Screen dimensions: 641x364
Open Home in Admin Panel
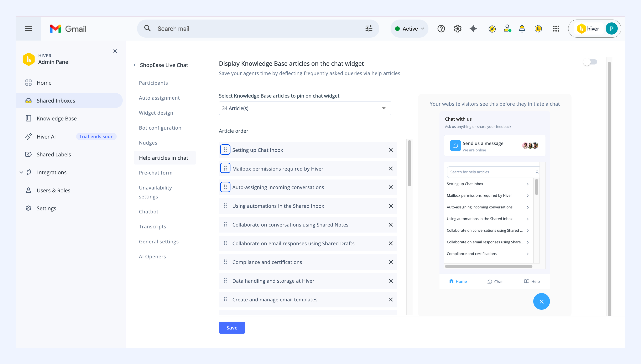tap(44, 83)
